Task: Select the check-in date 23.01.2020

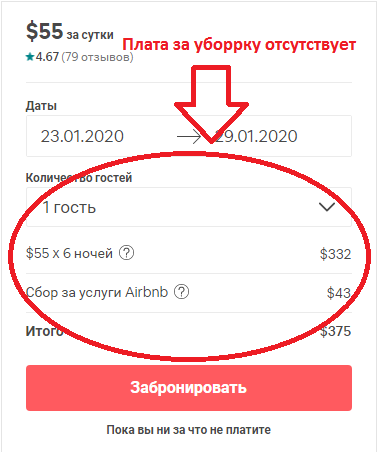Action: click(82, 136)
